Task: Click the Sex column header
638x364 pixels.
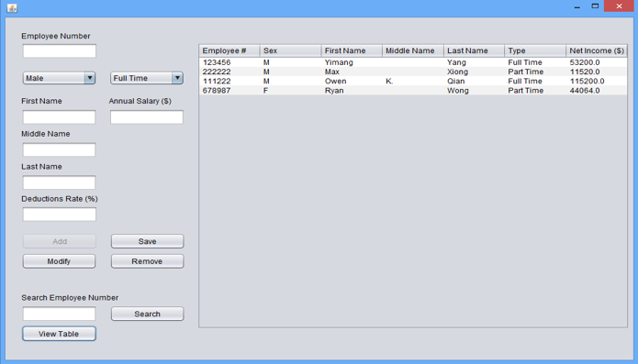Action: (x=290, y=50)
